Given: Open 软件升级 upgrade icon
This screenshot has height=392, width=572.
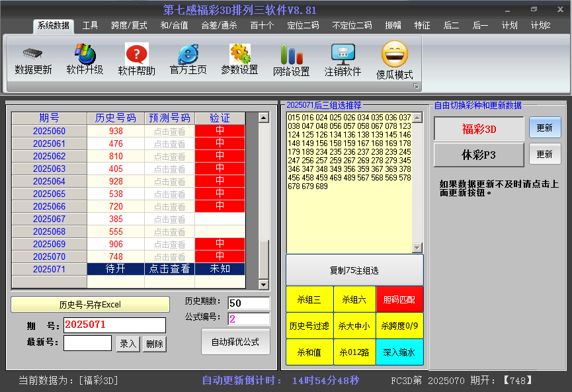Looking at the screenshot, I should [x=85, y=54].
